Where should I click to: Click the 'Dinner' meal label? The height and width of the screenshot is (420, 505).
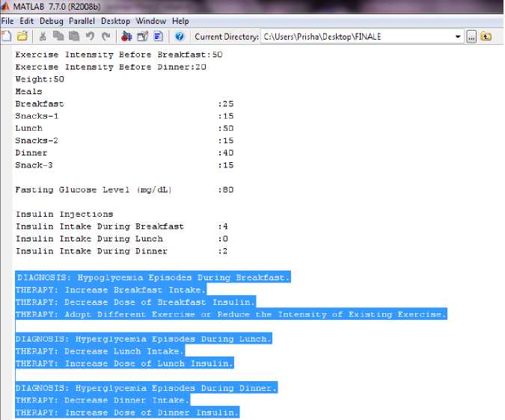(31, 152)
